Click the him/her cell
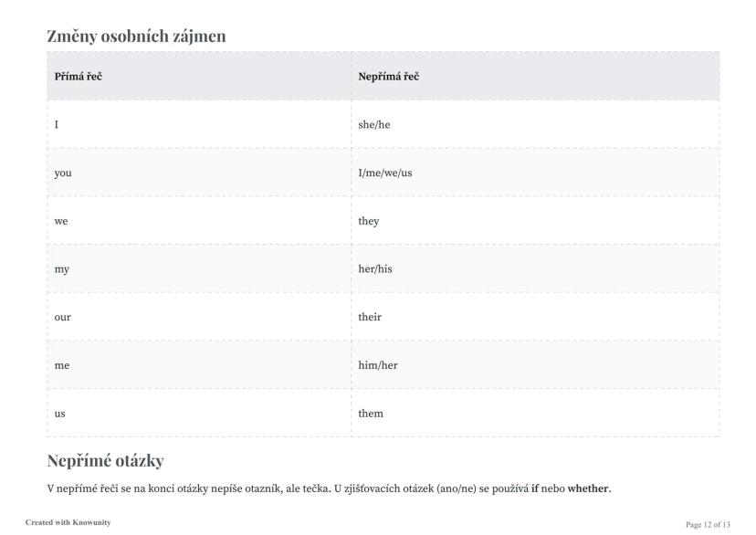The image size is (756, 535). pyautogui.click(x=535, y=365)
